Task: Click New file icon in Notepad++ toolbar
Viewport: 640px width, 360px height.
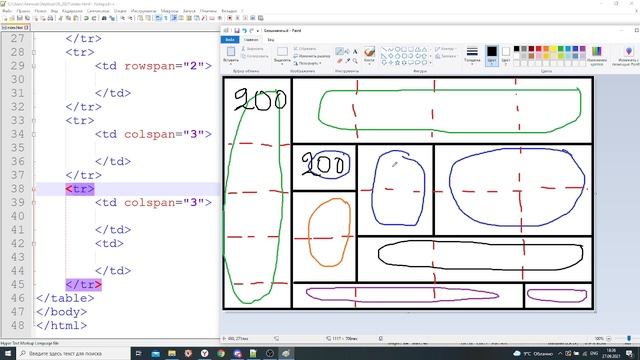Action: click(5, 18)
